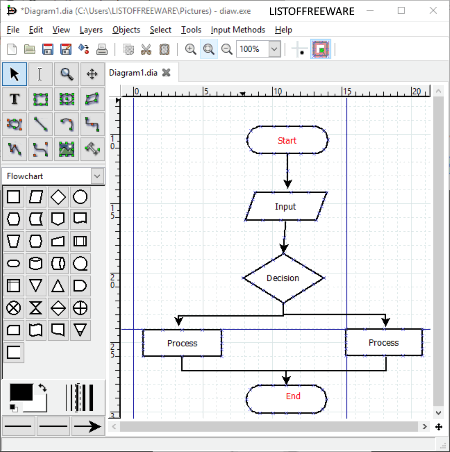Screen dimensions: 450x452
Task: Click the Zoom Out magnifier
Action: 227,49
